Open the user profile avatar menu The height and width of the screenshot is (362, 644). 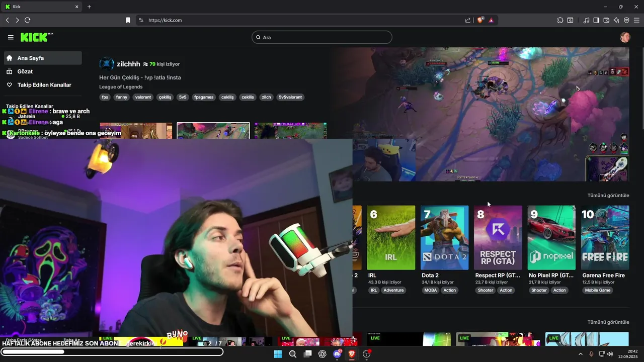pyautogui.click(x=625, y=37)
